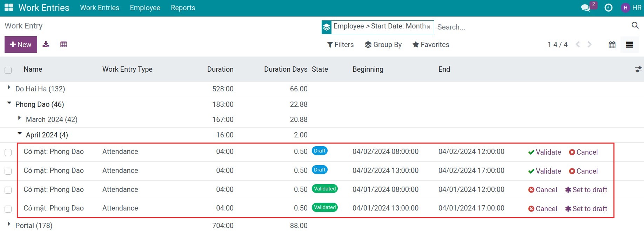Image resolution: width=644 pixels, height=233 pixels.
Task: Click the New button
Action: 21,45
